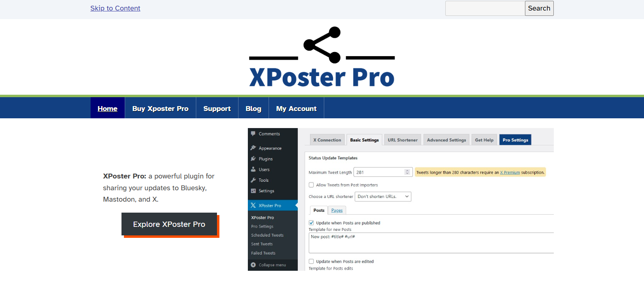Switch to the Pro Settings tab

pos(515,140)
